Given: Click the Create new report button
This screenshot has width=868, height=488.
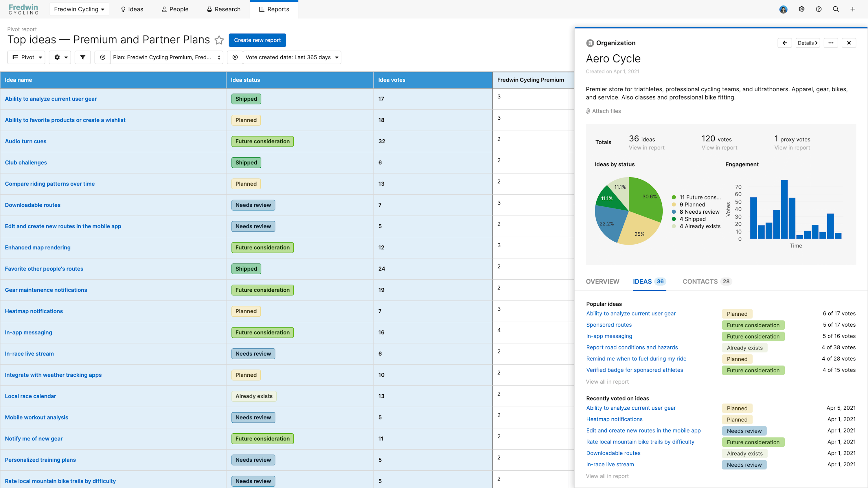Looking at the screenshot, I should 258,40.
